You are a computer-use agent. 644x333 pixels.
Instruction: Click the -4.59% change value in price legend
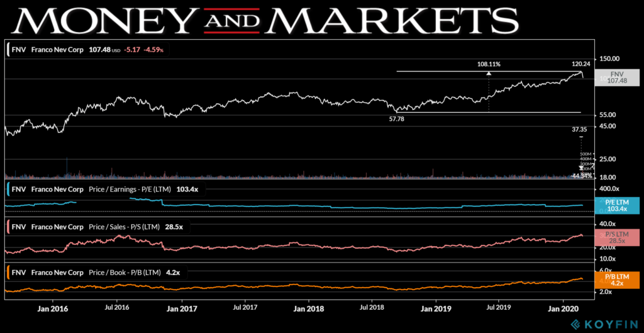(153, 50)
